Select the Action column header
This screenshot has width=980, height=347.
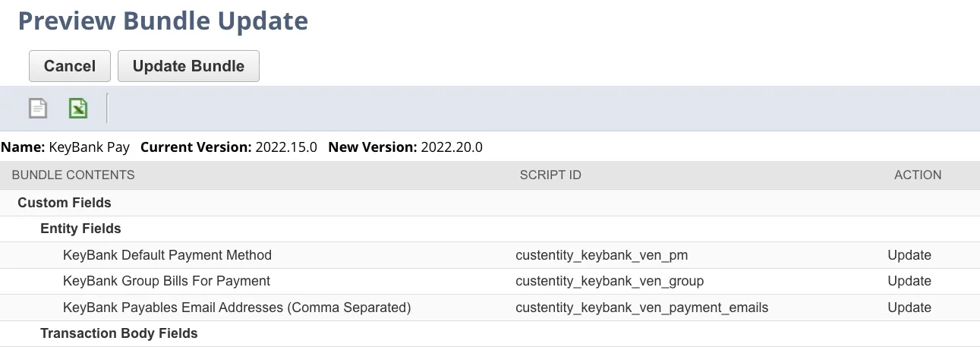(x=918, y=175)
